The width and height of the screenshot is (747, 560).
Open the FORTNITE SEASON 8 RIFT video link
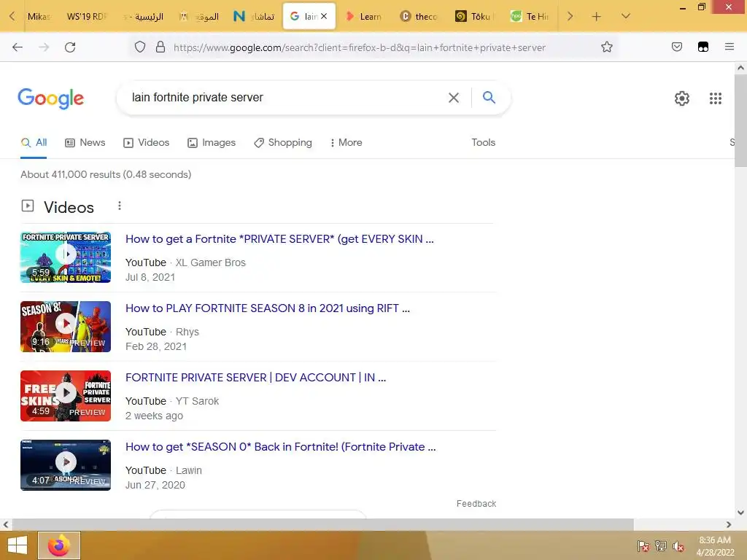click(x=268, y=308)
